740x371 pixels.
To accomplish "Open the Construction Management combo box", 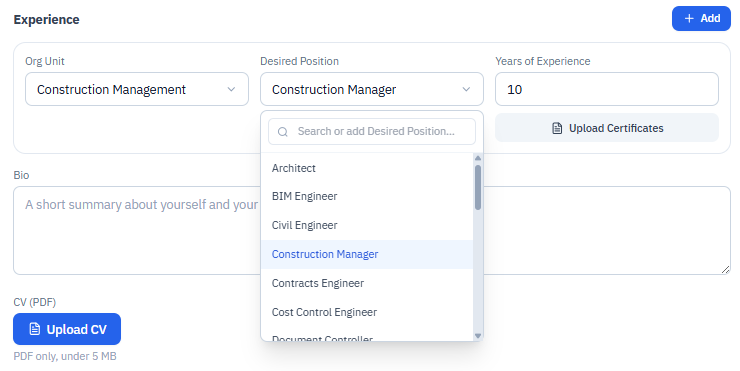I will point(137,89).
